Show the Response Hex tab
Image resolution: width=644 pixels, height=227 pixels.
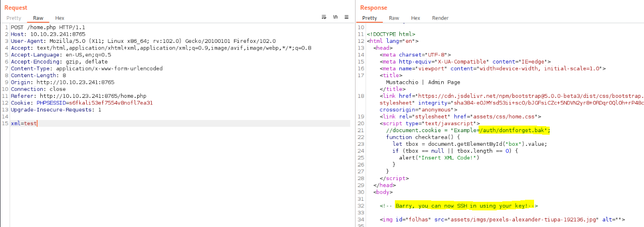(x=416, y=18)
